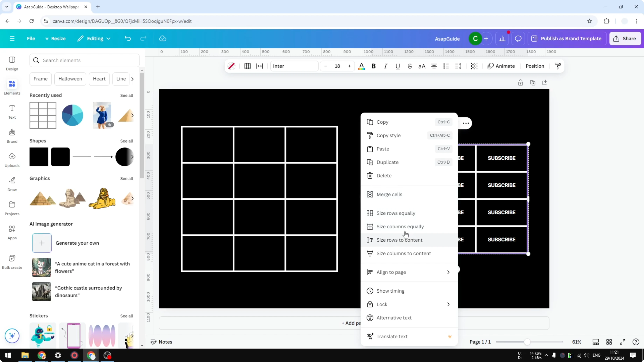Open the Elements panel in the sidebar
This screenshot has height=362, width=644.
tap(12, 87)
